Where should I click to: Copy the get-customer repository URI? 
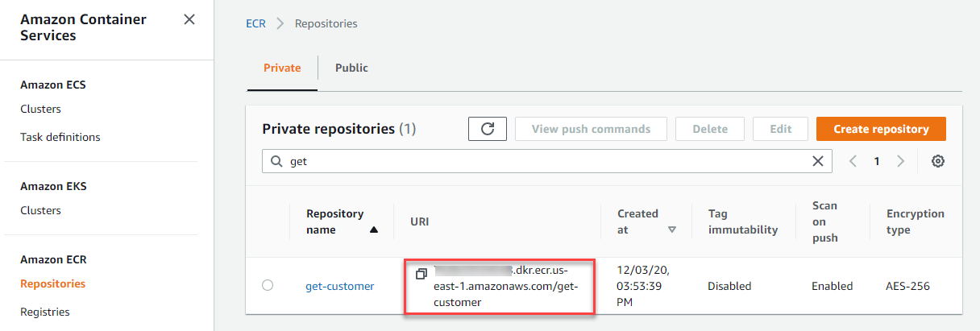[421, 274]
